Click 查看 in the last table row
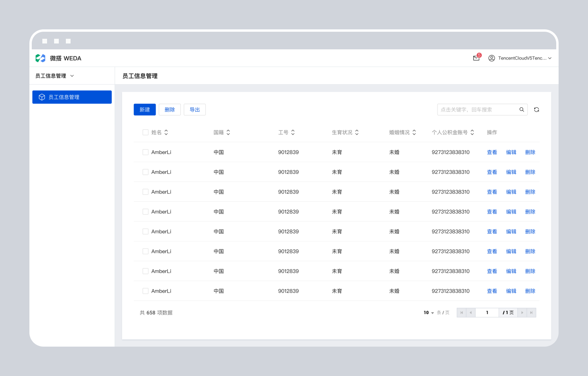 coord(492,291)
